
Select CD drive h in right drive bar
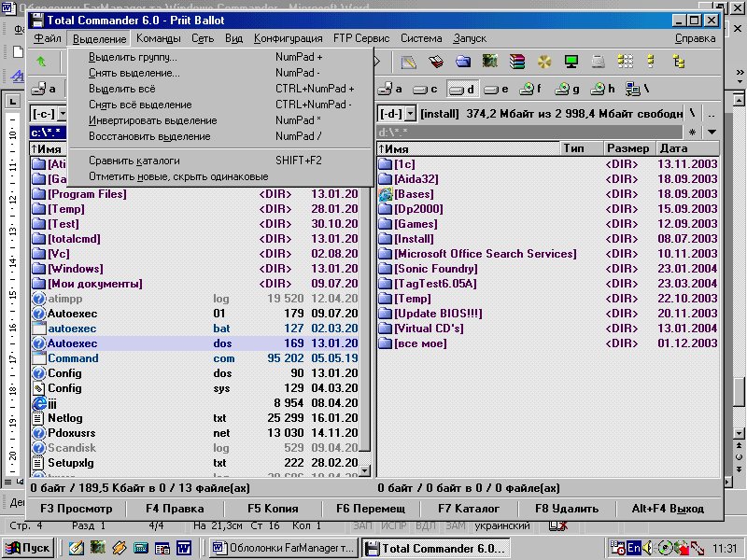click(x=602, y=89)
